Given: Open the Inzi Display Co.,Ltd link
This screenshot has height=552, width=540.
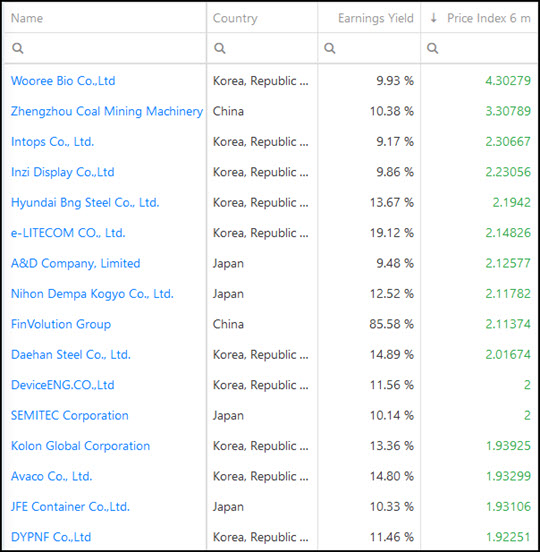Looking at the screenshot, I should click(63, 172).
